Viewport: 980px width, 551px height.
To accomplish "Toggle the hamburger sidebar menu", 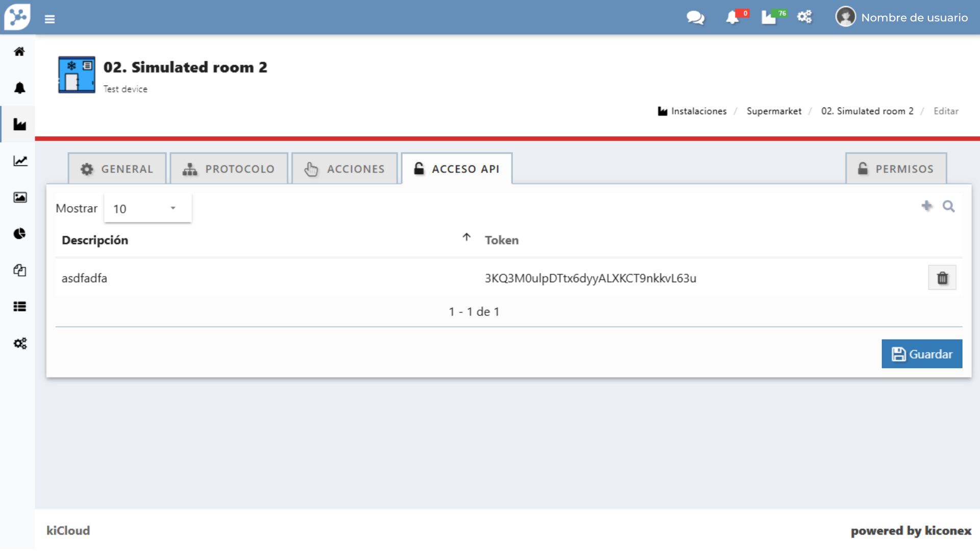I will [50, 19].
